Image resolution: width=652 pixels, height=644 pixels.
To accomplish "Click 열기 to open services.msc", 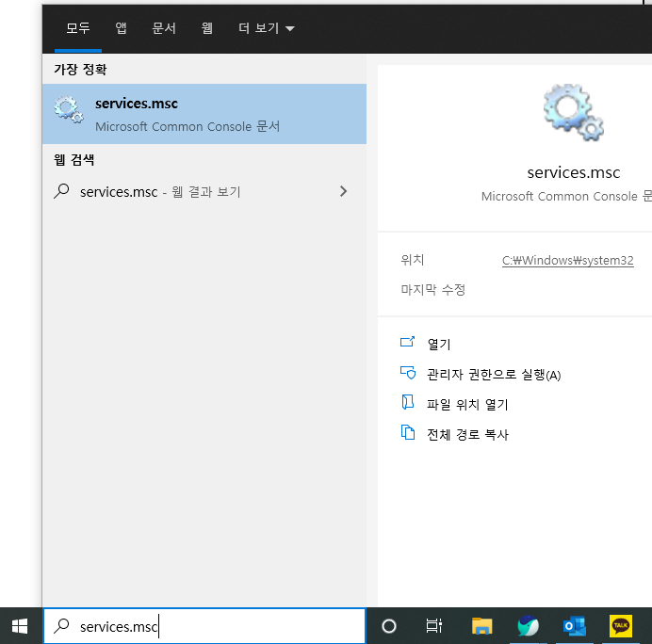I will [x=439, y=344].
